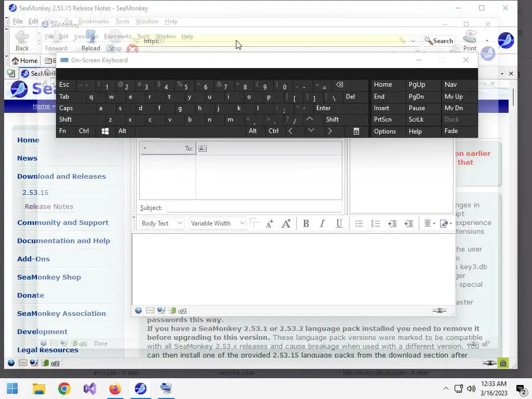Viewport: 532px width, 399px height.
Task: Open the File menu in SeaMonkey browser
Action: click(x=18, y=21)
